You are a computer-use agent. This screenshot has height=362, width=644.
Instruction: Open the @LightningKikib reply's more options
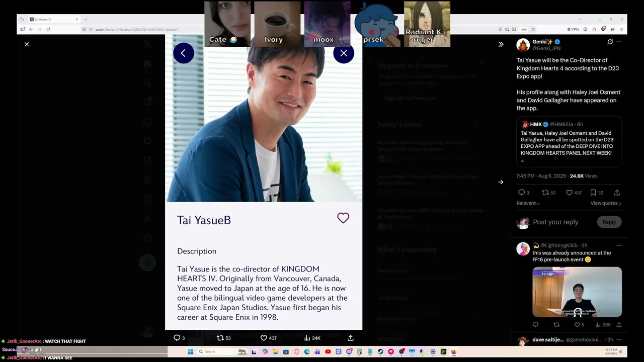(x=619, y=245)
